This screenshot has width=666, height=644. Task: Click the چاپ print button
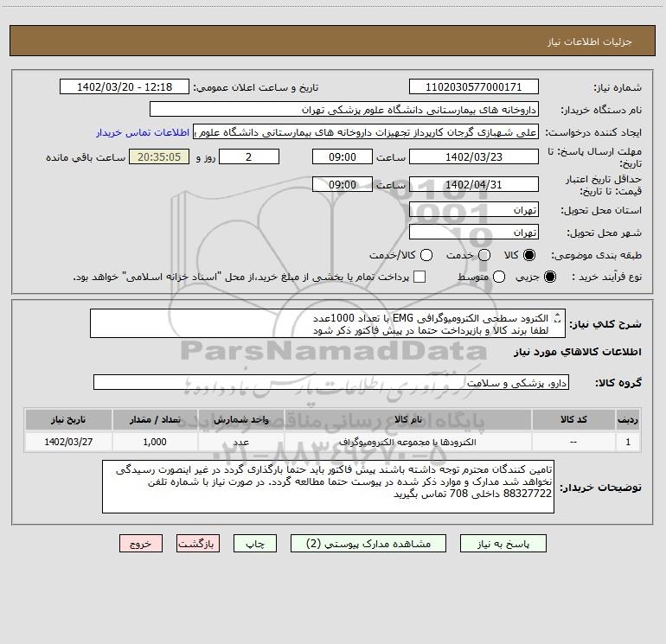click(255, 544)
